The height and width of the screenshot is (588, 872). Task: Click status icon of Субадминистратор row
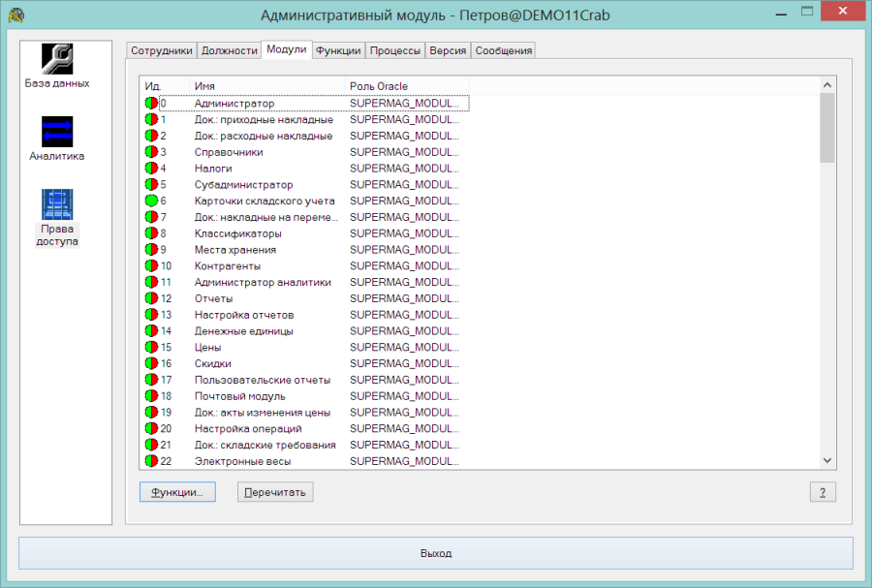(x=151, y=184)
